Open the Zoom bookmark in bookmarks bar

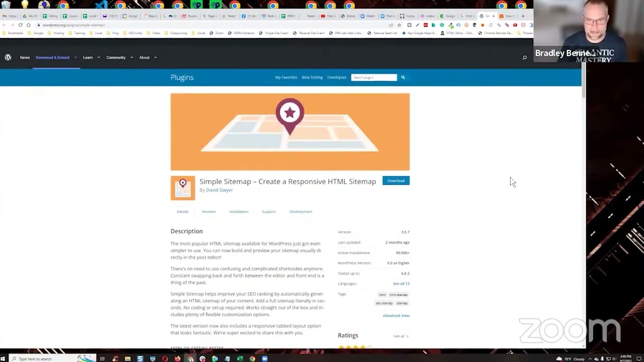217,33
